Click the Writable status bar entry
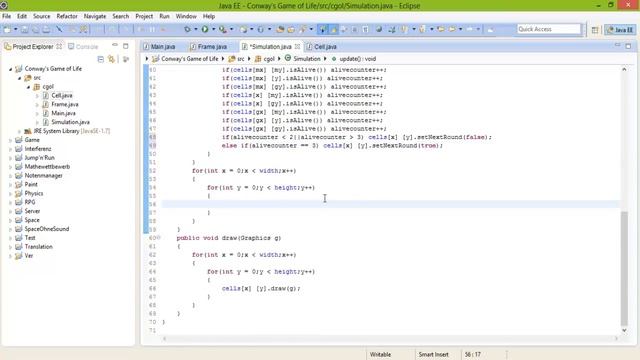Screen dimensions: 640x360 pos(380,354)
